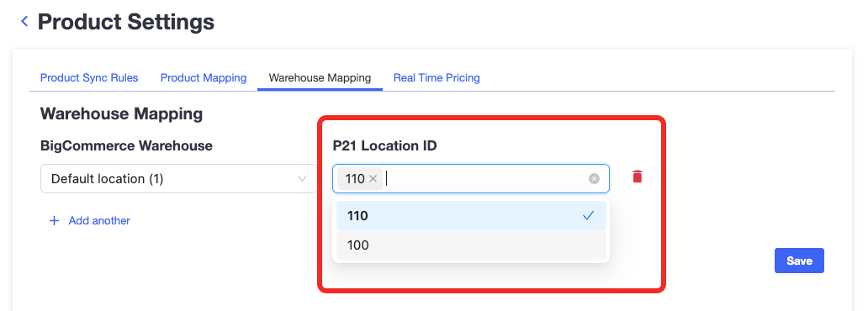Click the P21 Location ID field label
The width and height of the screenshot is (868, 311).
[x=384, y=146]
